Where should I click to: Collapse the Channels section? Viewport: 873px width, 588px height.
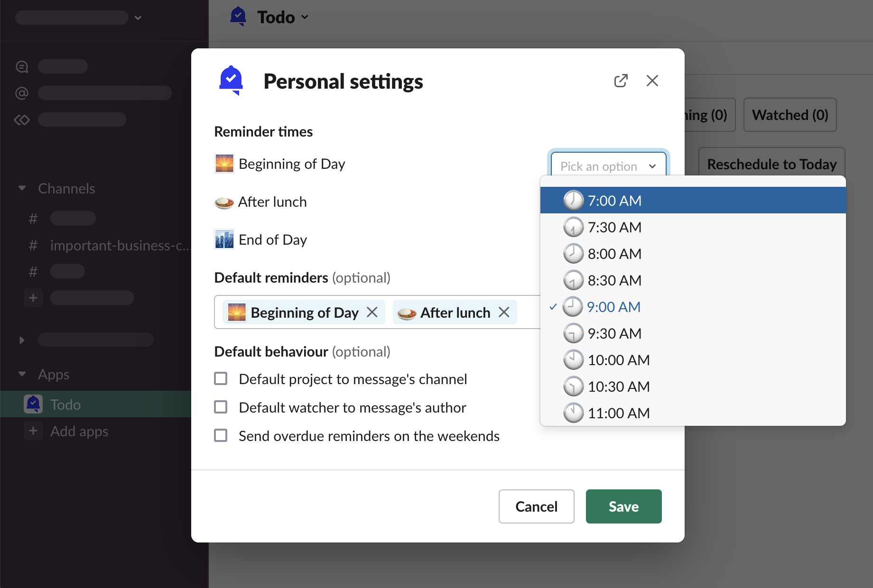click(x=22, y=188)
